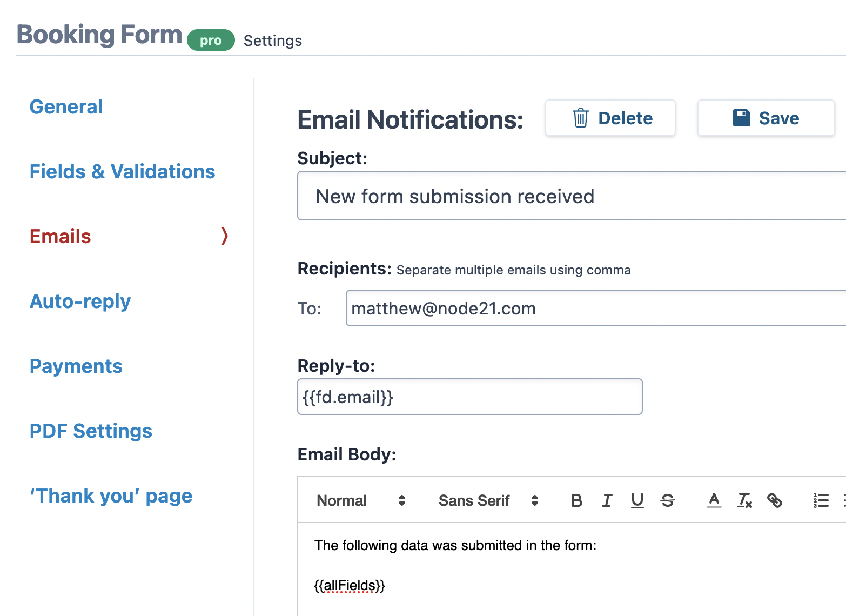
Task: Click the green pro badge
Action: (210, 40)
